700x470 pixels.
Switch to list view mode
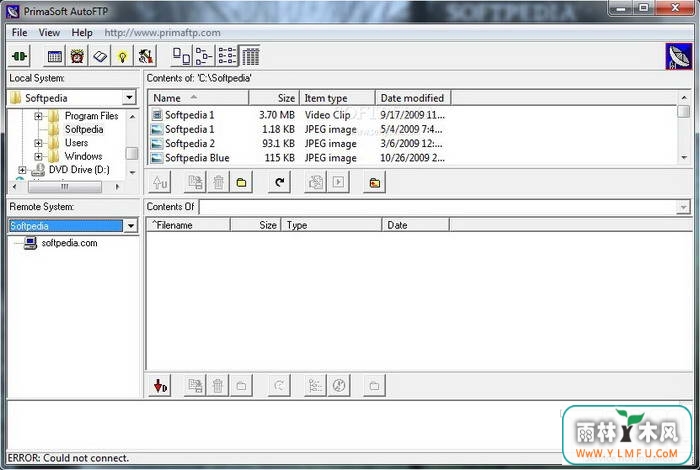click(227, 56)
